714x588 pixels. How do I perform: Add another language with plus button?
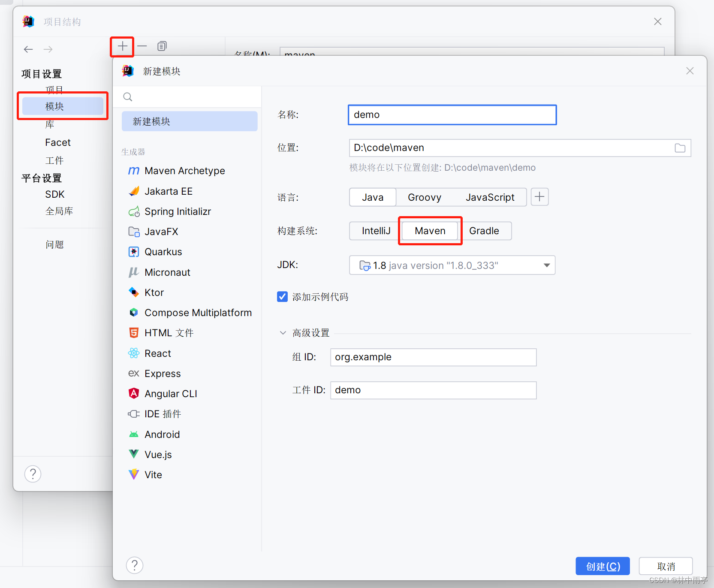tap(540, 197)
